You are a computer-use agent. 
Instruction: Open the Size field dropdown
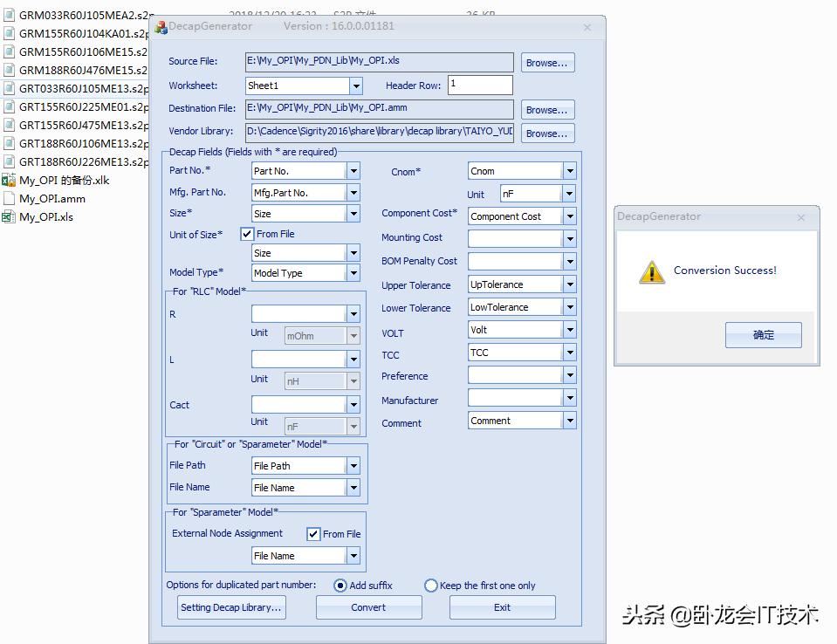pyautogui.click(x=353, y=214)
